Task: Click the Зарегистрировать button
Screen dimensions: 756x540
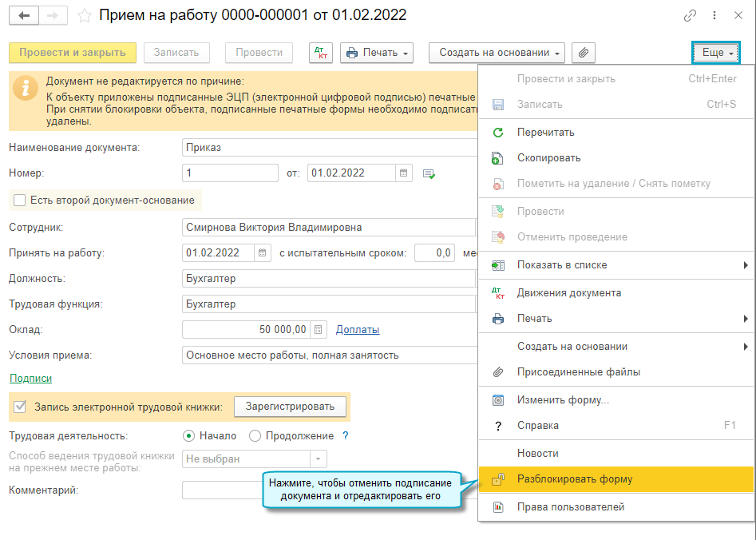Action: [x=290, y=407]
